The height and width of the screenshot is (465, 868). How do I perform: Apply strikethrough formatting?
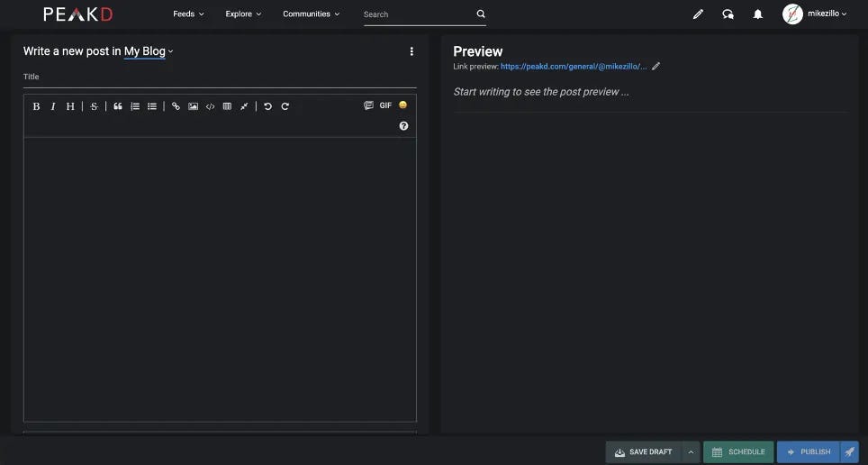95,106
